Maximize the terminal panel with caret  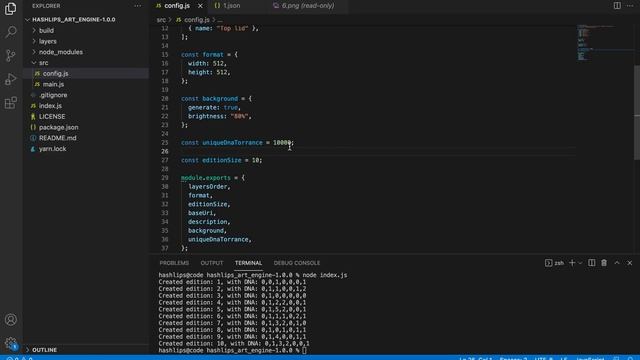(617, 263)
